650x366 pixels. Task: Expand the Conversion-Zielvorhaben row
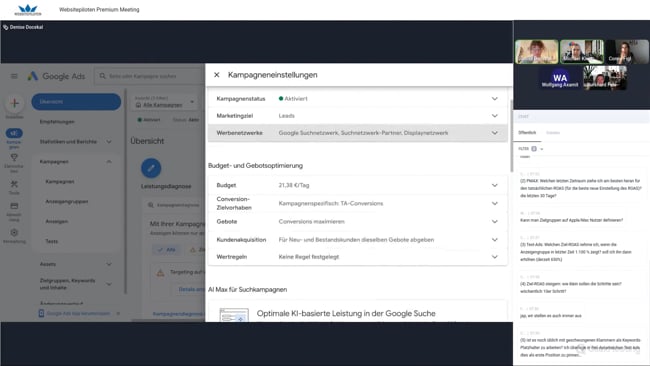[495, 204]
